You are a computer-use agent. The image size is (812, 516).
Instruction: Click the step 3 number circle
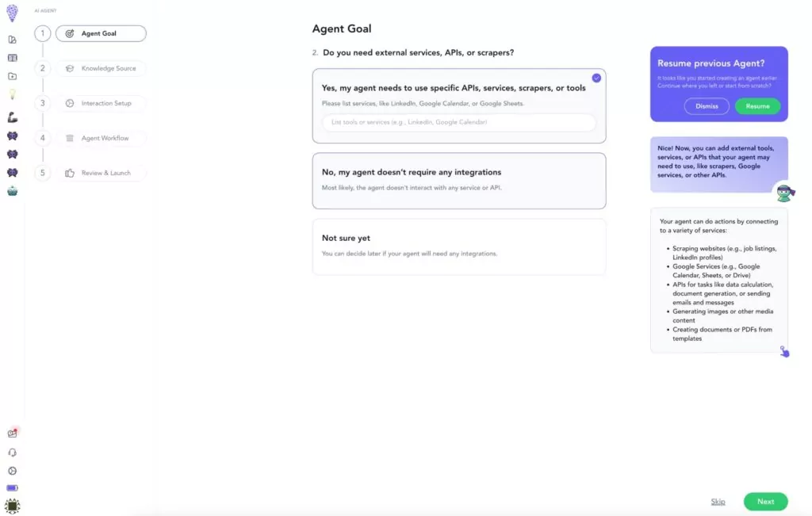43,104
